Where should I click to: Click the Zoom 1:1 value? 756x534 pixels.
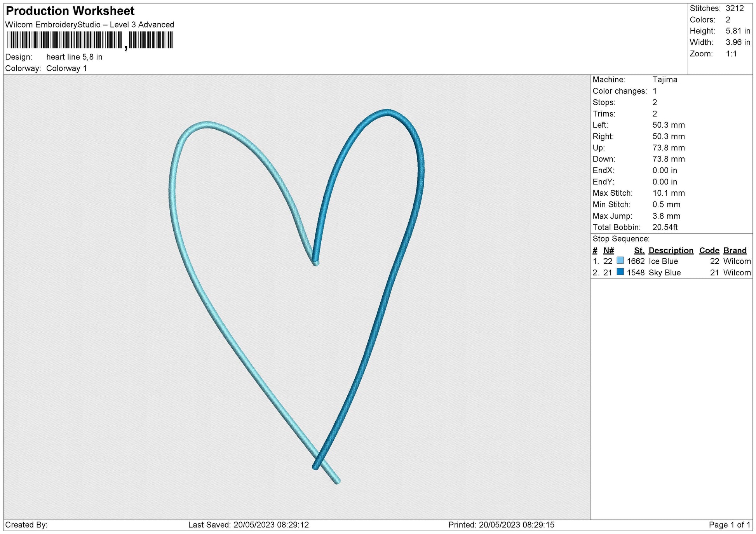coord(731,54)
